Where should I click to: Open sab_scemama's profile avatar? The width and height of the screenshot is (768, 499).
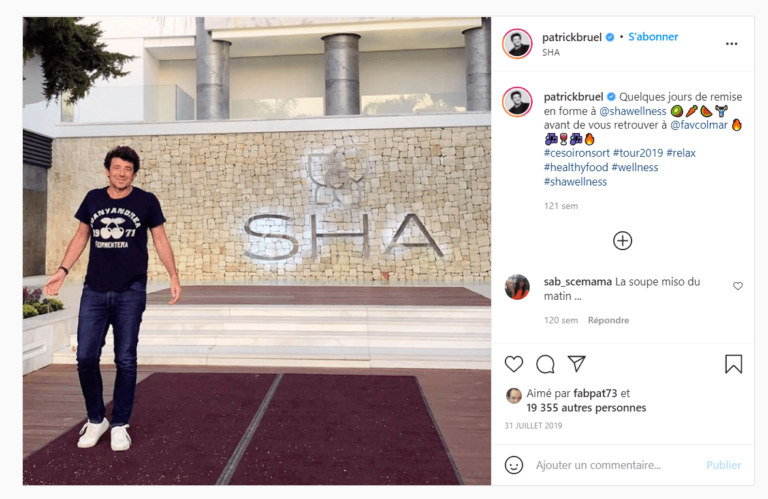tap(517, 287)
